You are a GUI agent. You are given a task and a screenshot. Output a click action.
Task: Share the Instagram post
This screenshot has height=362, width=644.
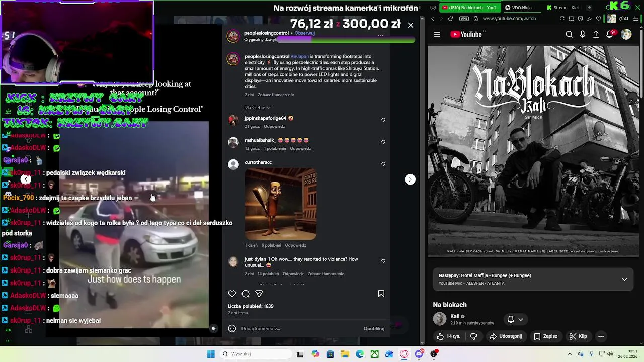click(259, 294)
